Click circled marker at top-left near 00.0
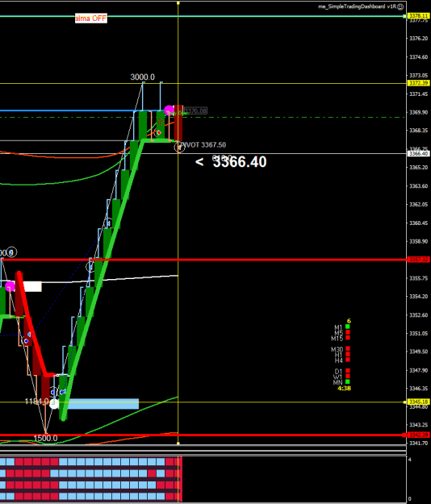This screenshot has height=504, width=431. pos(12,252)
